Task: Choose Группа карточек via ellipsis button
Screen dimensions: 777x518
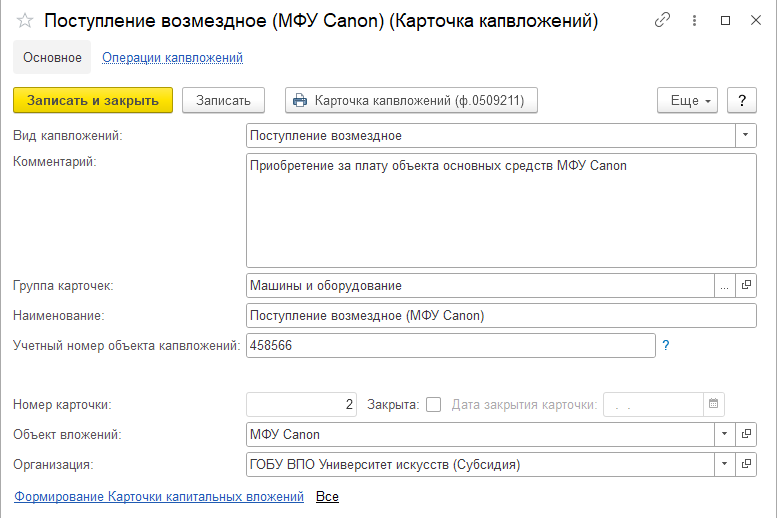Action: [724, 286]
